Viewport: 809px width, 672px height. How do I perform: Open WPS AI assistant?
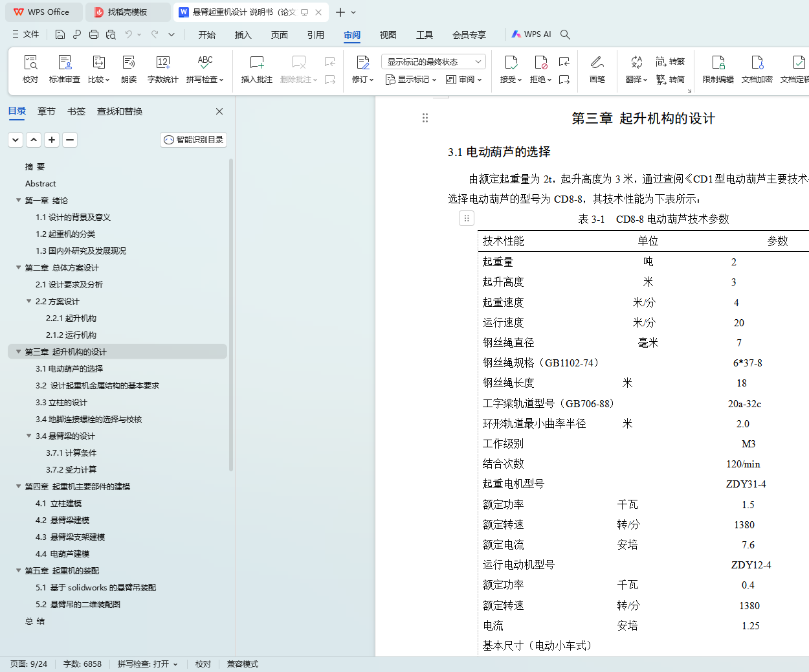tap(531, 34)
